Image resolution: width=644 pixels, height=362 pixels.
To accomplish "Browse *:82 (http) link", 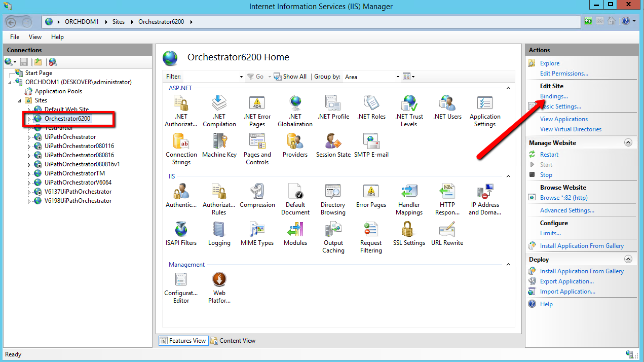I will 563,198.
